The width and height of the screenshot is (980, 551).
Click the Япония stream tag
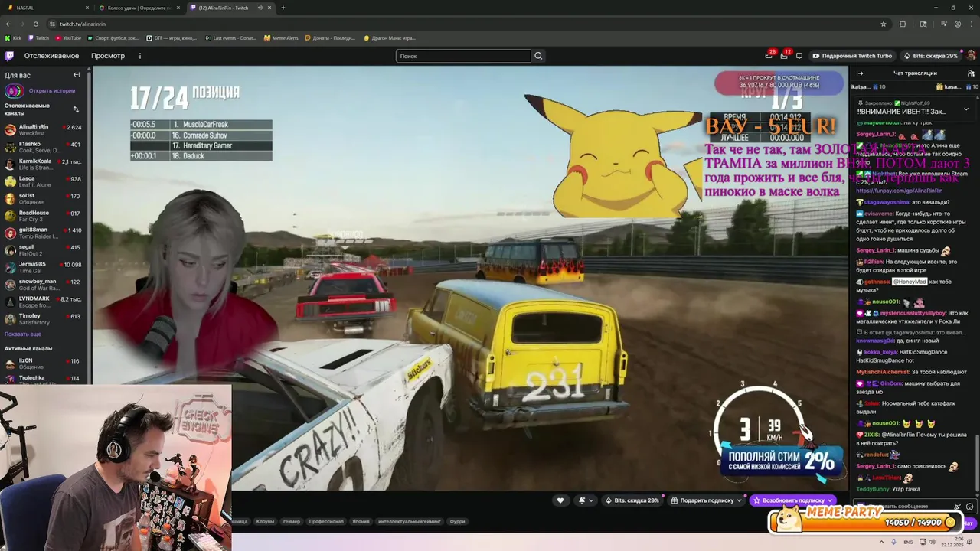click(x=361, y=521)
